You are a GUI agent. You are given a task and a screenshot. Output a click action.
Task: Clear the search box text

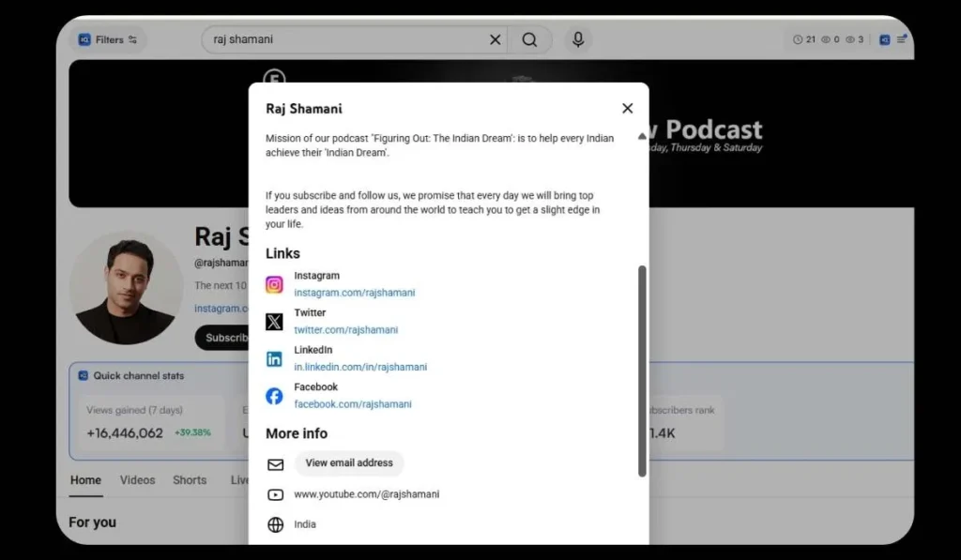[x=495, y=39]
